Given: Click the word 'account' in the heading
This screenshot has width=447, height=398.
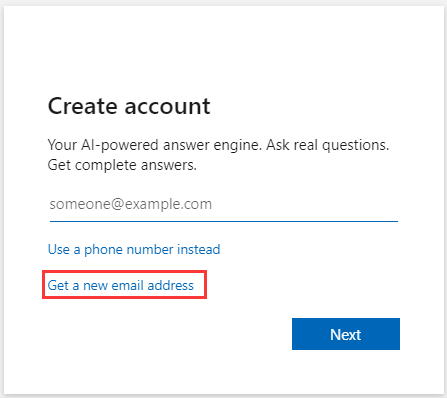Looking at the screenshot, I should click(x=167, y=107).
